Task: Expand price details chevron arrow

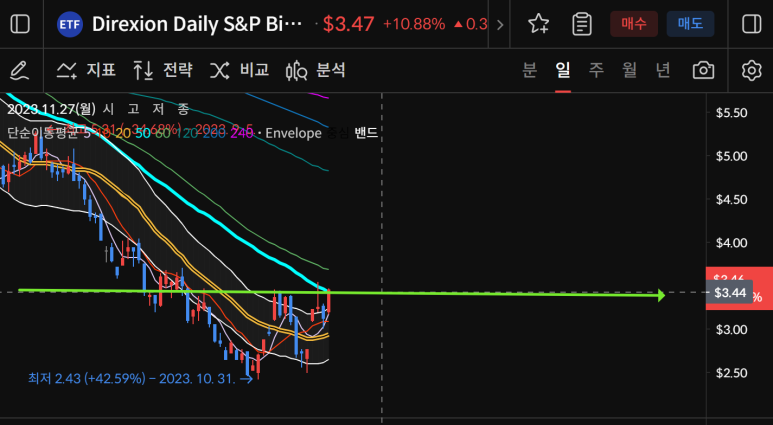Action: click(500, 25)
